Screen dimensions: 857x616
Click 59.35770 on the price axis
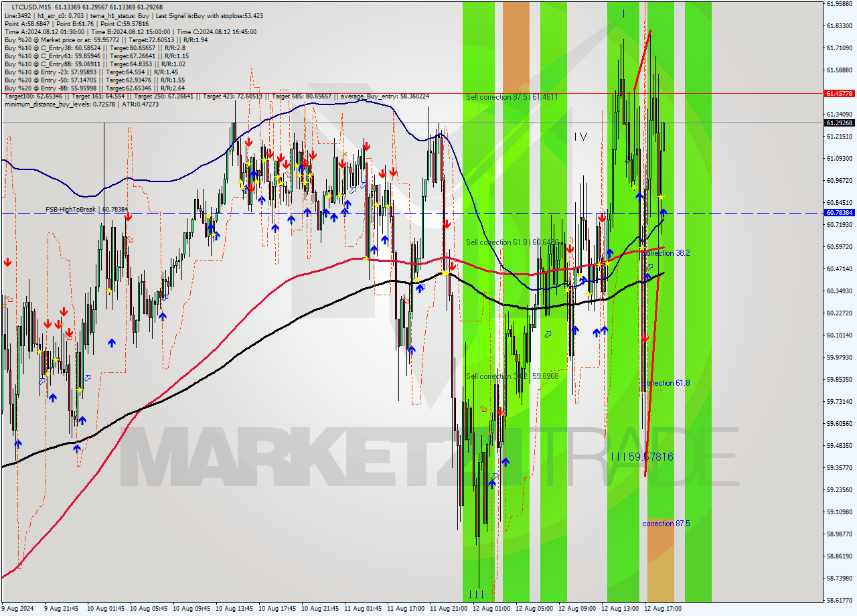[x=840, y=467]
